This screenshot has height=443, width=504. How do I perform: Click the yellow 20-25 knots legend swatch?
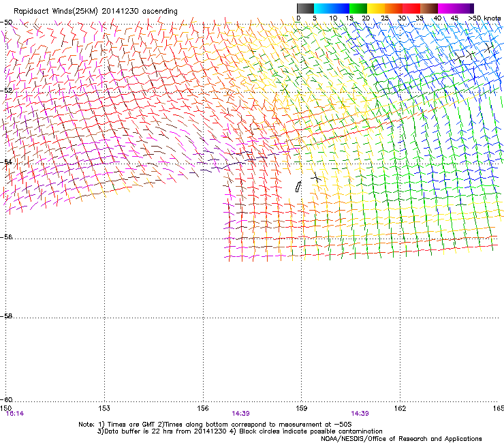[x=376, y=8]
